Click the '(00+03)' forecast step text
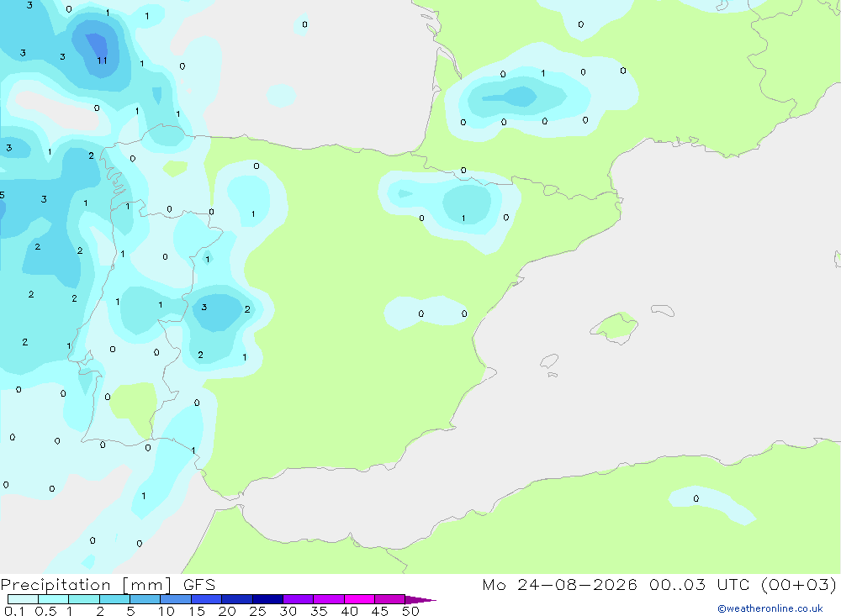Viewport: 841px width, 616px height. pyautogui.click(x=799, y=584)
